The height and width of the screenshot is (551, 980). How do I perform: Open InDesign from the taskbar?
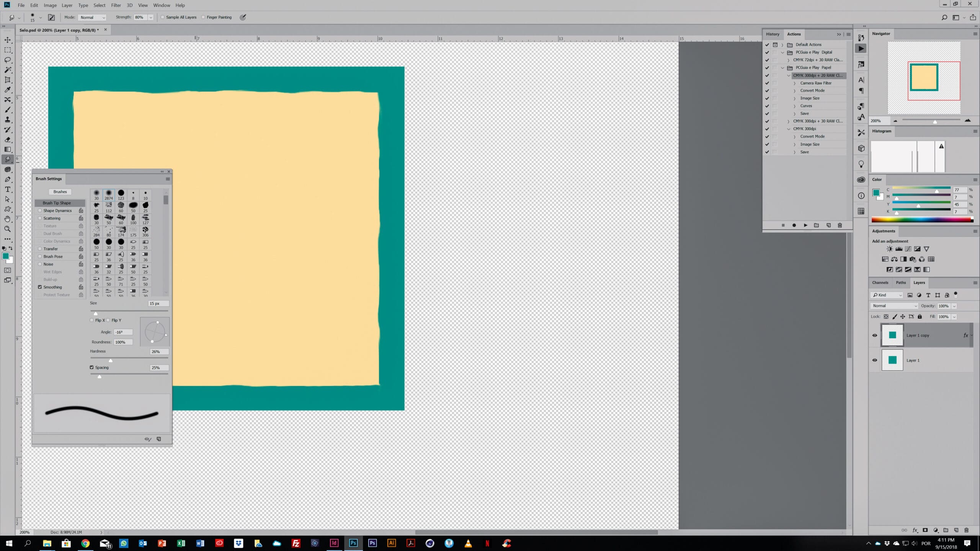click(x=334, y=543)
